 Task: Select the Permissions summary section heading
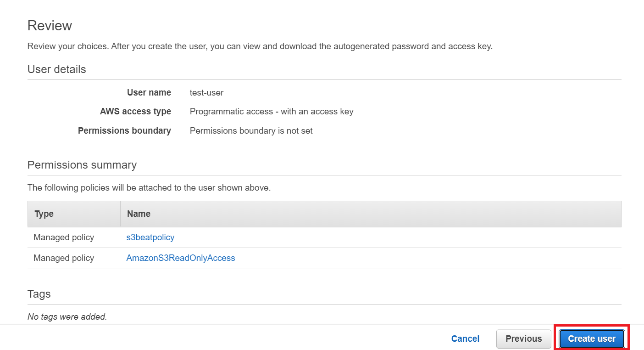point(82,165)
